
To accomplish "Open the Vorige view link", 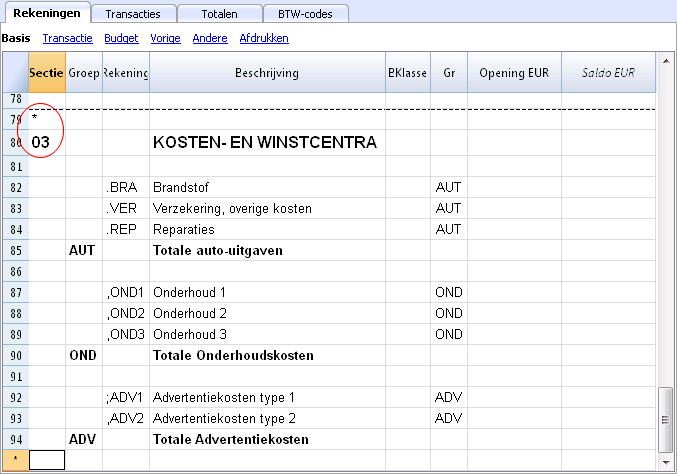I will (x=165, y=38).
